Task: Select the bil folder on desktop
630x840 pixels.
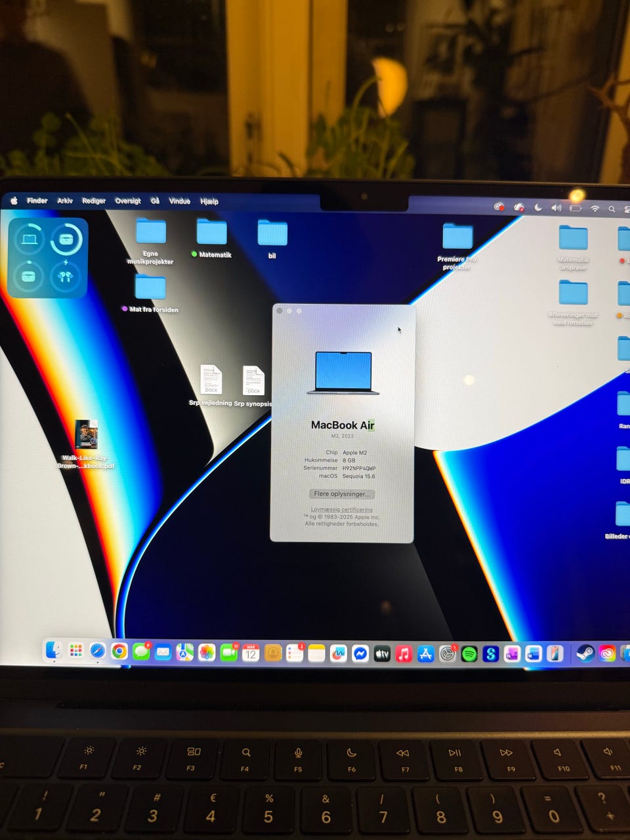Action: 272,238
